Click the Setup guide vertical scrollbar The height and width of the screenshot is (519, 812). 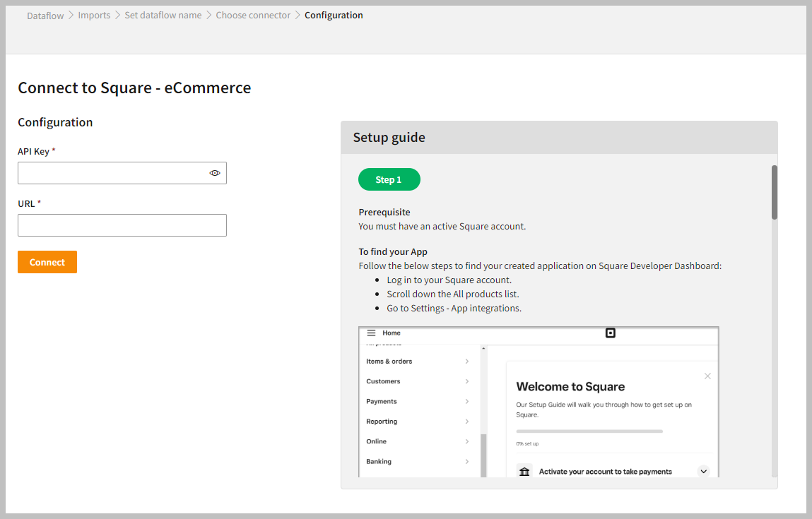coord(775,193)
